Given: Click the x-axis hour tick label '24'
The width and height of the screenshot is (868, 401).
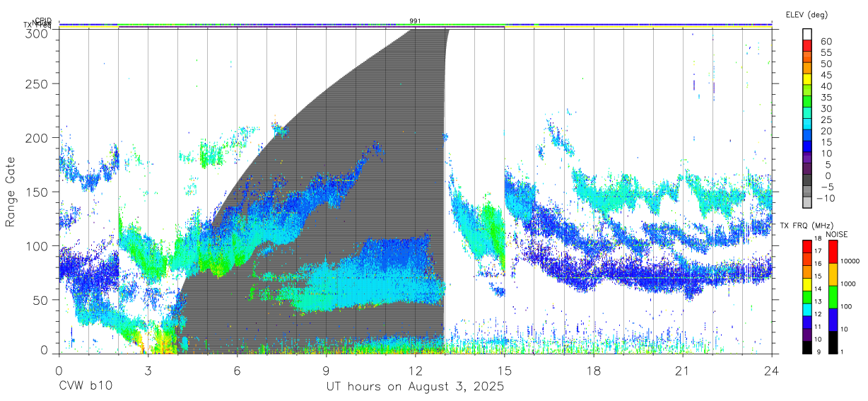Looking at the screenshot, I should pos(772,370).
